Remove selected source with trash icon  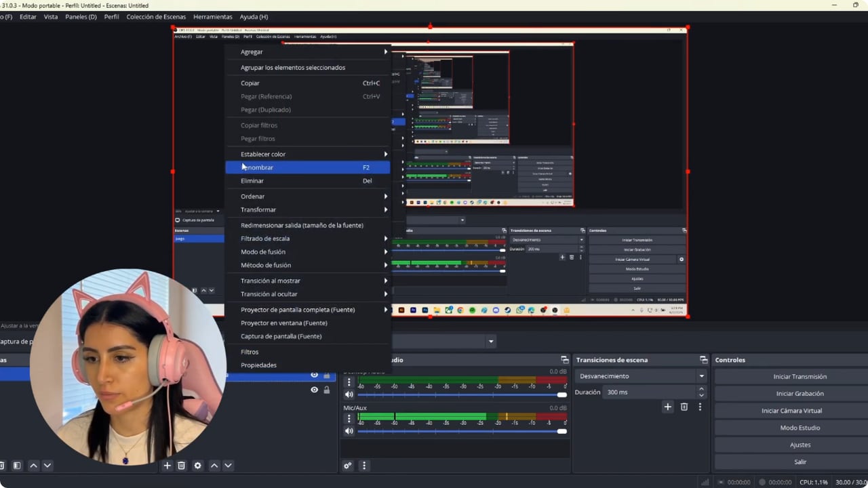[181, 466]
